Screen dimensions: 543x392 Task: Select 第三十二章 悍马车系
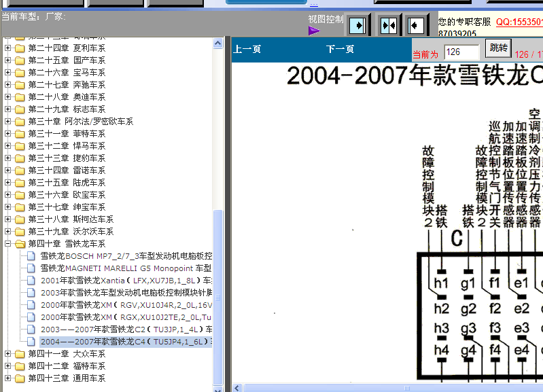point(67,146)
